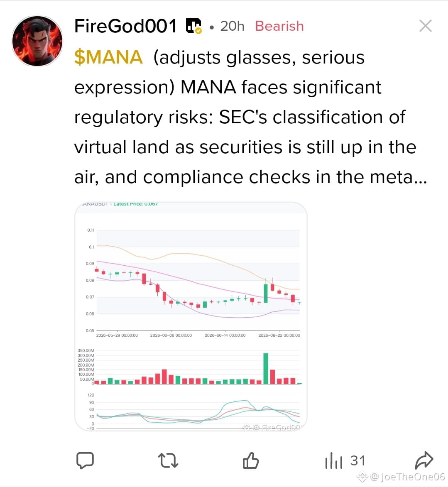The height and width of the screenshot is (487, 448).
Task: Like the post with thumbs-up icon
Action: [251, 460]
